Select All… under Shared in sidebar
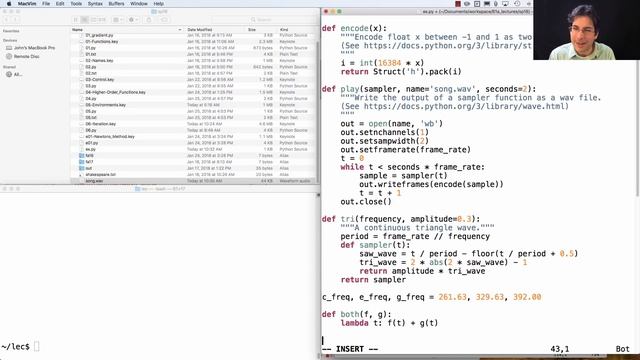640x360 pixels. [14, 75]
